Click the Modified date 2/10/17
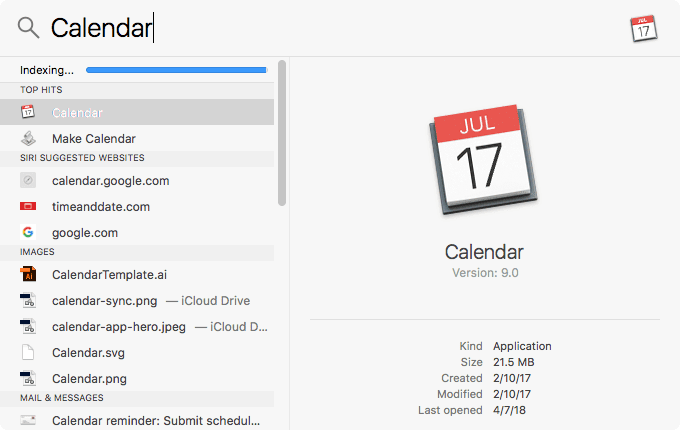The width and height of the screenshot is (680, 430). [x=512, y=394]
